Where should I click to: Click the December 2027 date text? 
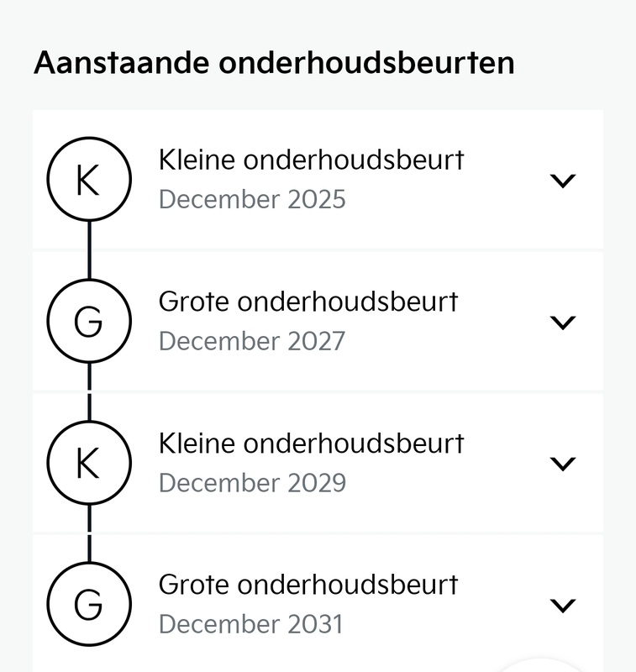coord(251,342)
